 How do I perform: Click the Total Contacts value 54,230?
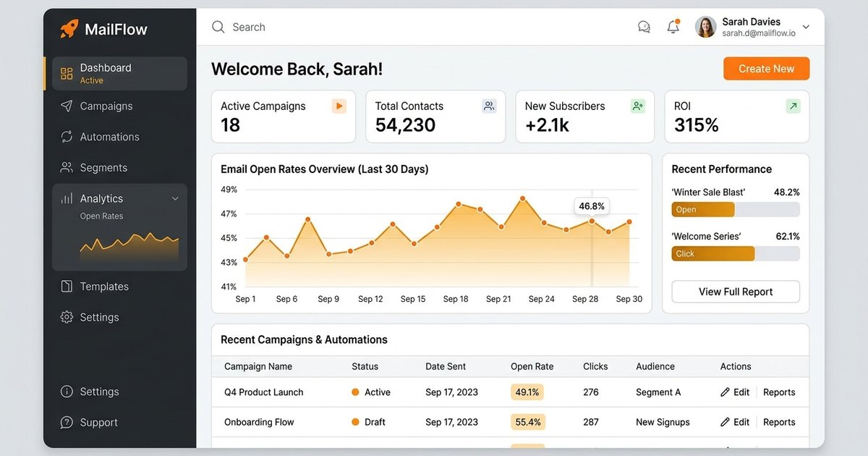coord(405,125)
